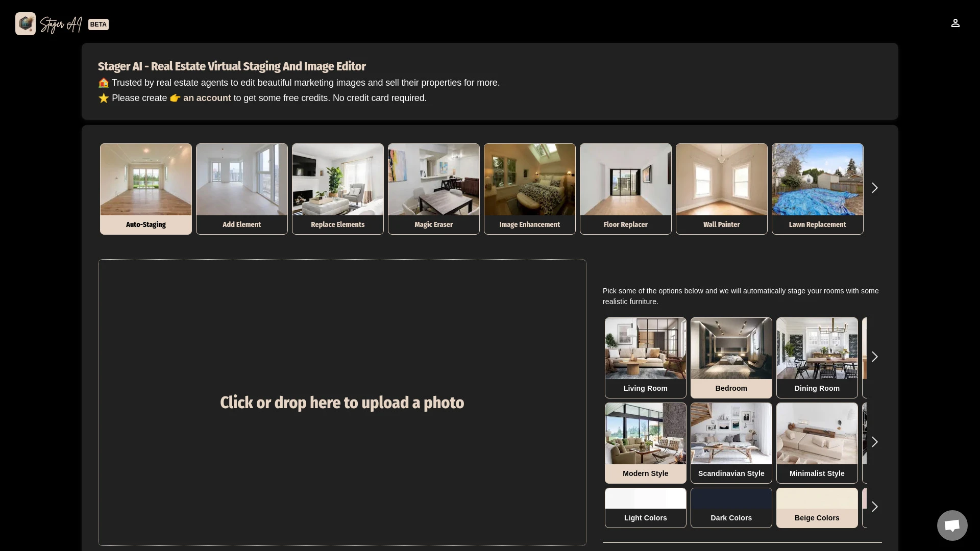Open the user account profile

(956, 23)
